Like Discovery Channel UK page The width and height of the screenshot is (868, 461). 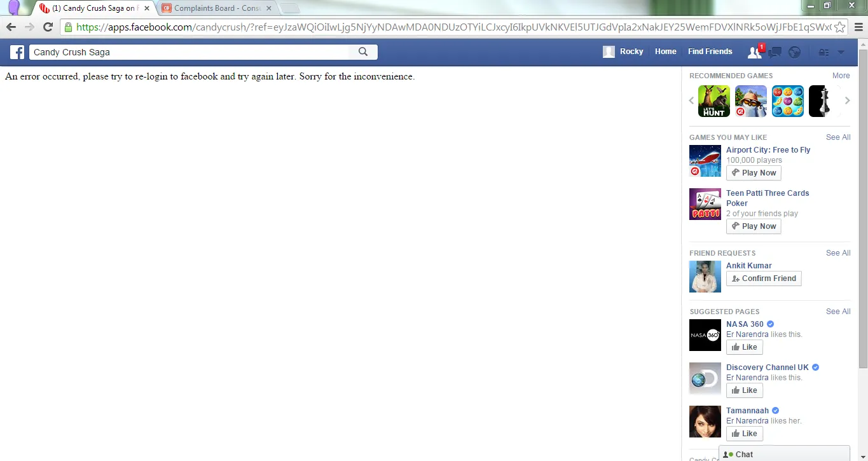click(x=744, y=390)
